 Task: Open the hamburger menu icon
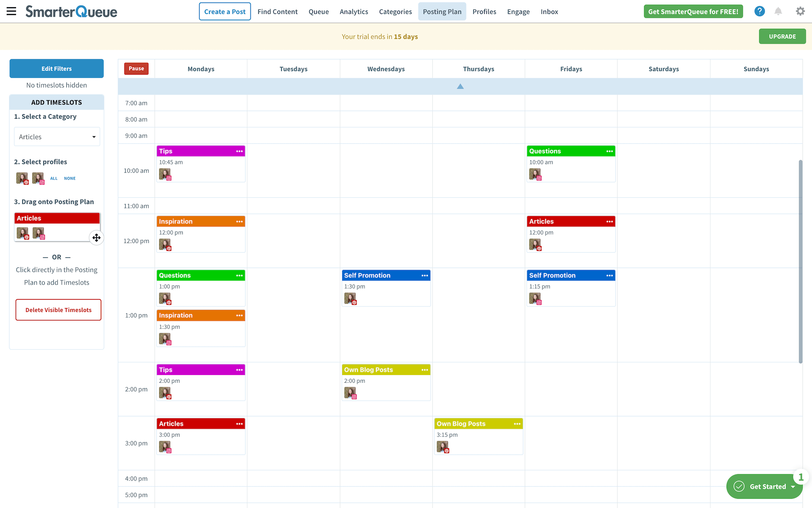(11, 11)
